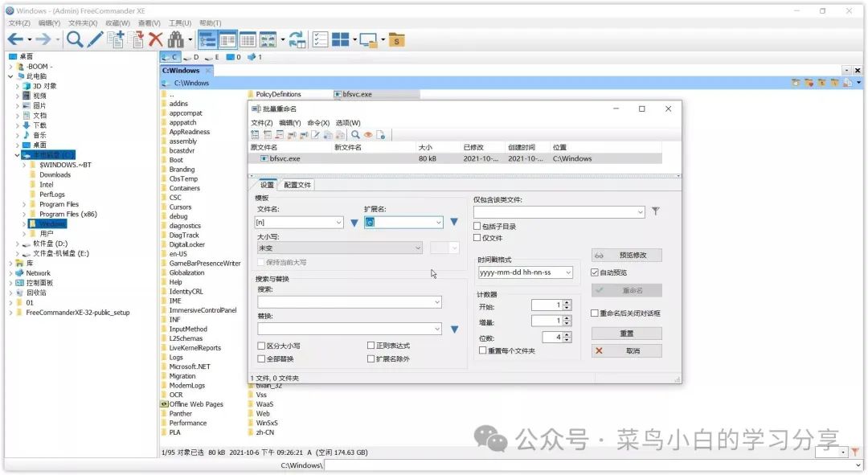Viewport: 868px width, 475px height.
Task: Open the 收藏(W) menu in main window
Action: (x=117, y=23)
